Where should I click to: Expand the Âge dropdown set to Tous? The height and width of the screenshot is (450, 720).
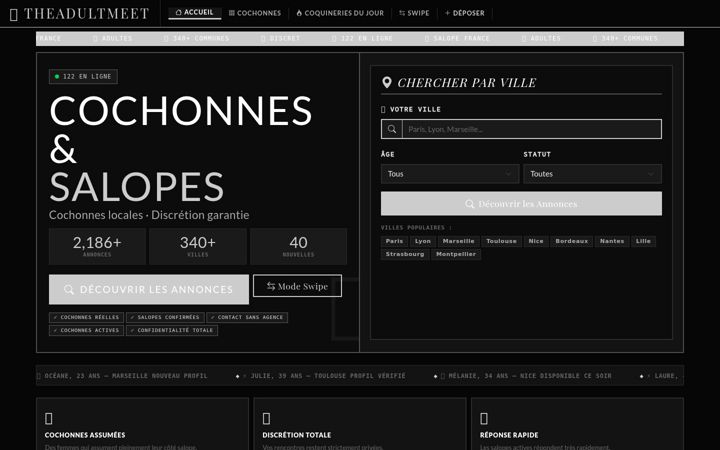tap(450, 174)
